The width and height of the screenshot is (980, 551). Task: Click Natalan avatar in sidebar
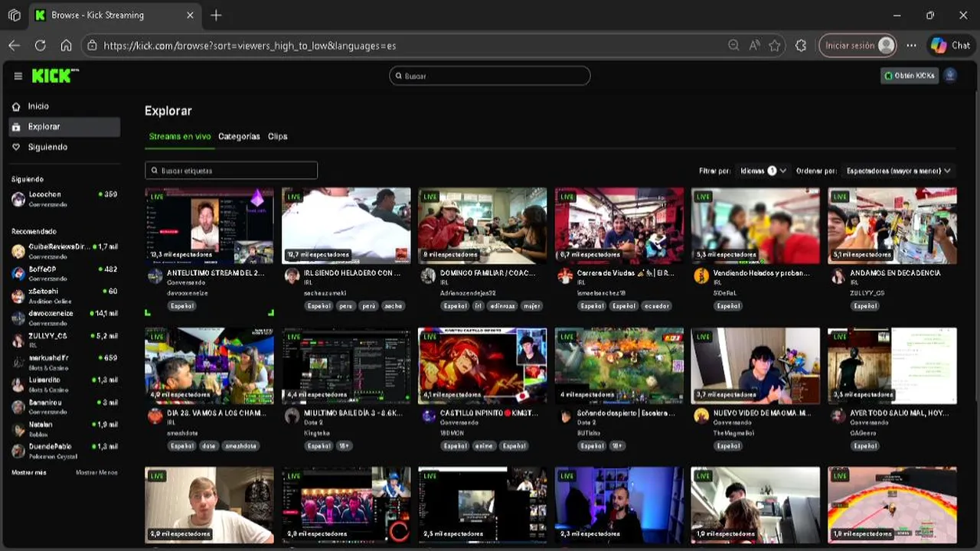pyautogui.click(x=18, y=429)
